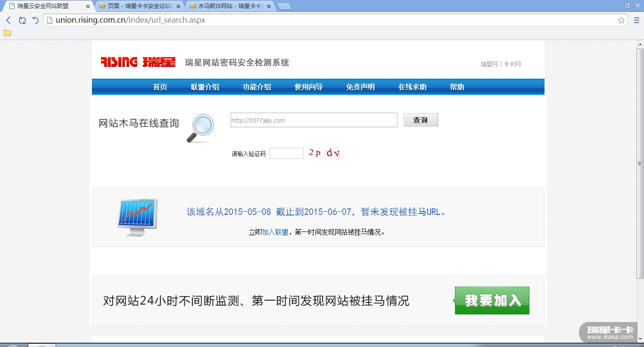Click the captcha image to refresh it
This screenshot has height=347, width=644.
click(325, 153)
